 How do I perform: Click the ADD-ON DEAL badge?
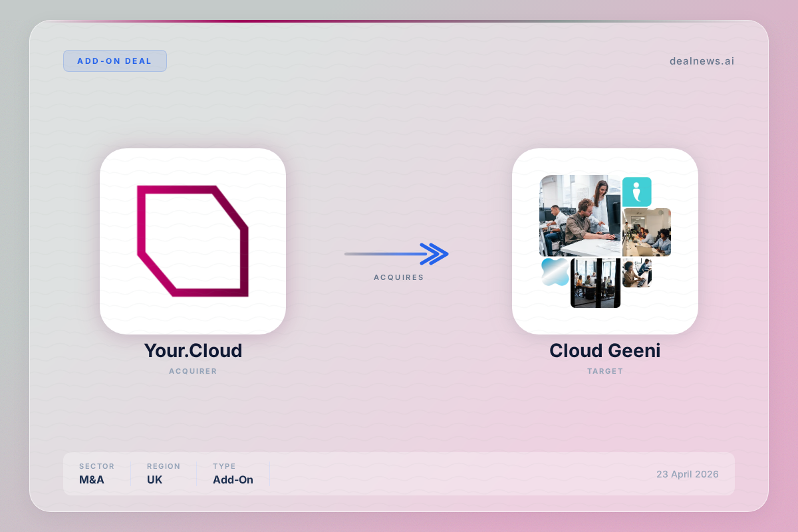point(115,61)
